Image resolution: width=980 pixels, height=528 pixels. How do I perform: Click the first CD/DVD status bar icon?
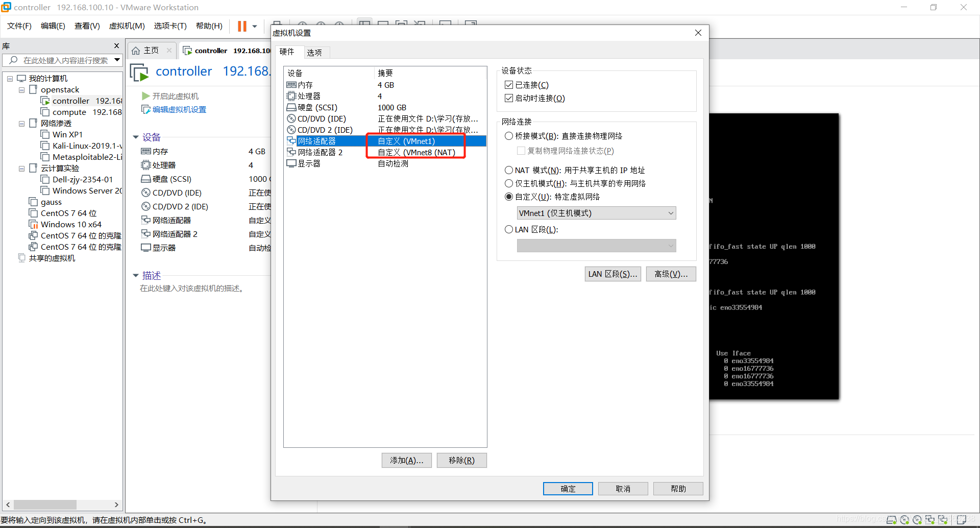[x=904, y=520]
